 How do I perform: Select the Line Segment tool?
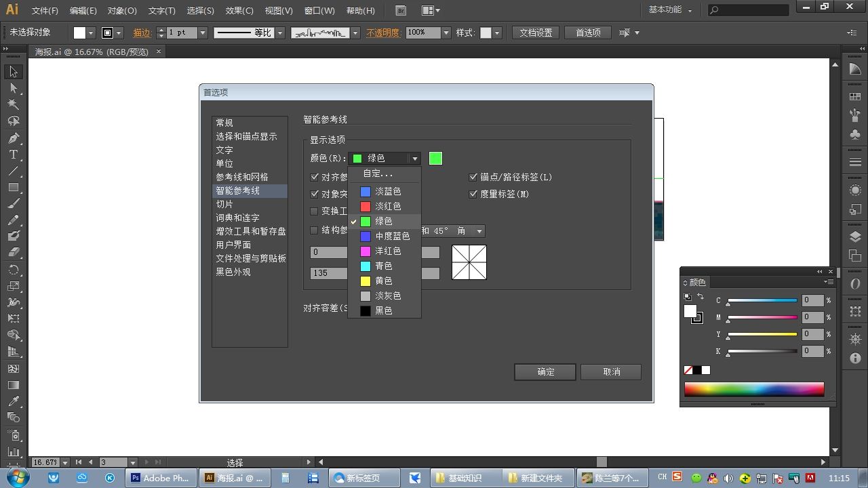coord(13,171)
